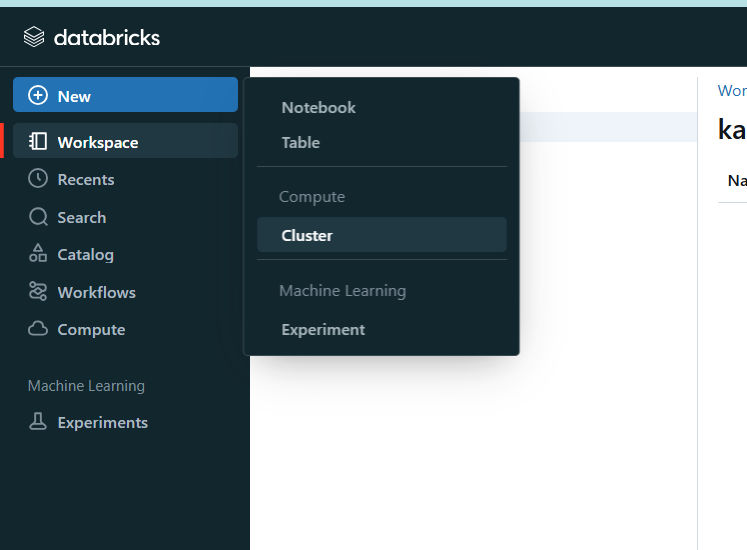Open the Workspace sidebar label
Viewport: 747px width, 550px height.
[98, 143]
